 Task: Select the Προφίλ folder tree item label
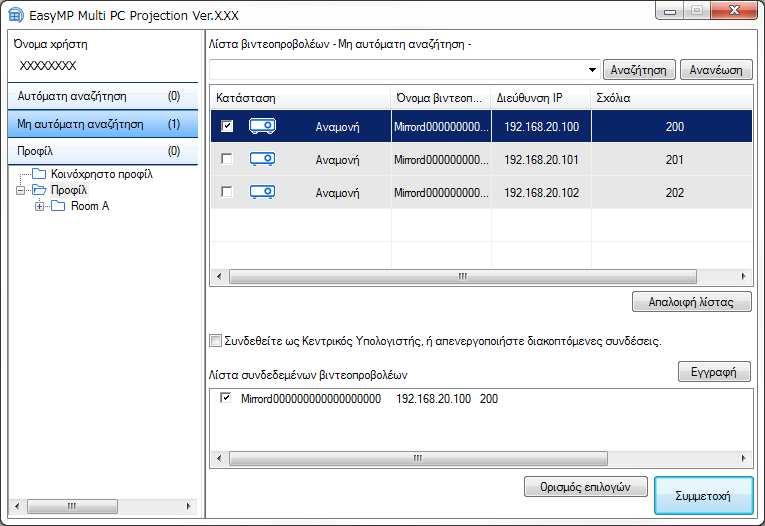coord(69,190)
